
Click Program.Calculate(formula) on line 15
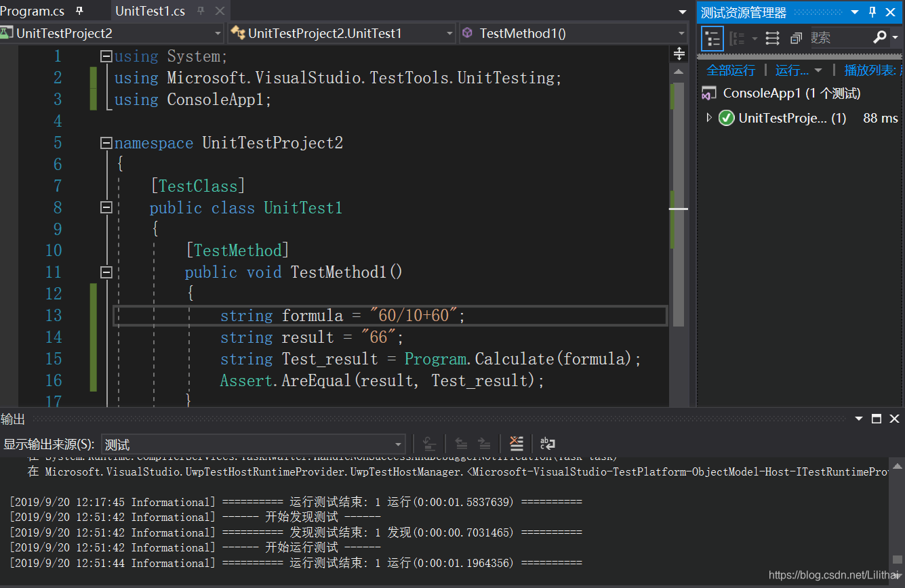pos(518,359)
